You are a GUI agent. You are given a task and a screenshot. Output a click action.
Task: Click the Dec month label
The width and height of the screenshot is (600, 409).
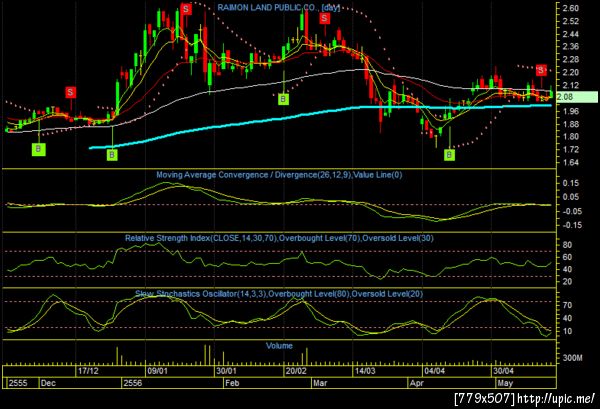(48, 383)
